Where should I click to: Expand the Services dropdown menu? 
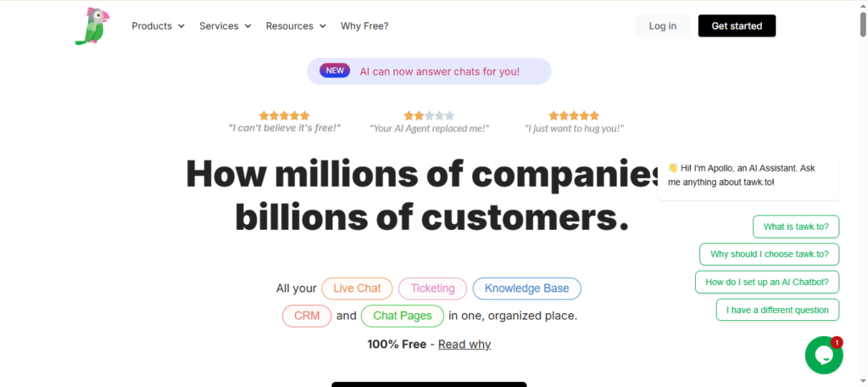tap(225, 26)
